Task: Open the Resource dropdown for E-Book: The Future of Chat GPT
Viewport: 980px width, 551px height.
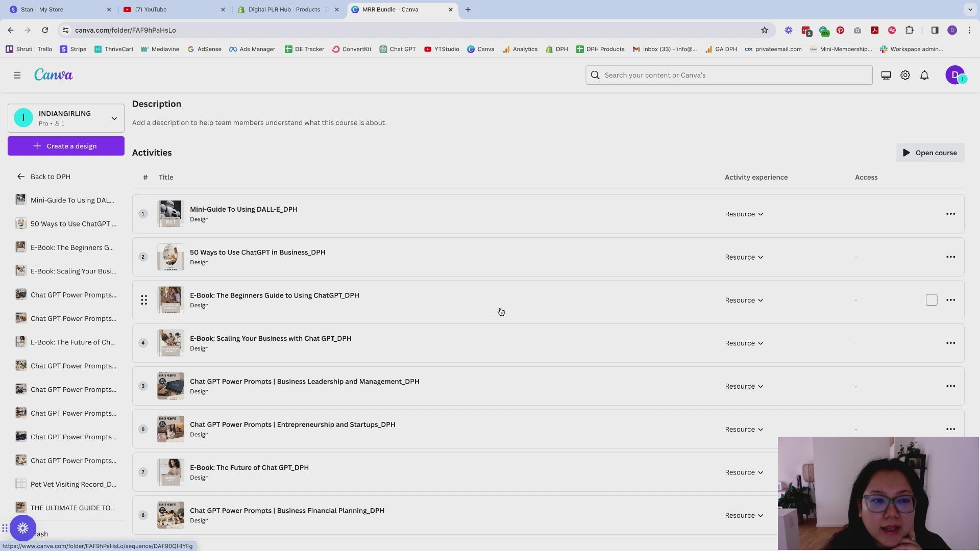Action: pyautogui.click(x=743, y=472)
